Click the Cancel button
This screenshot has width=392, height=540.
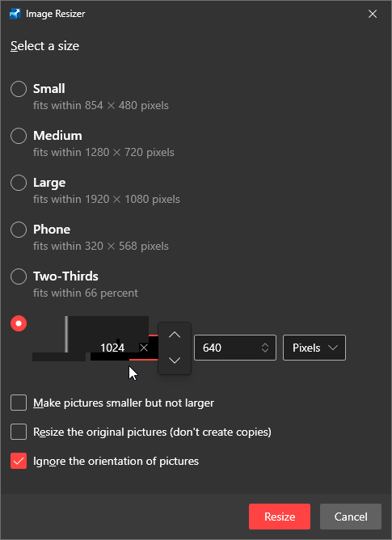351,517
